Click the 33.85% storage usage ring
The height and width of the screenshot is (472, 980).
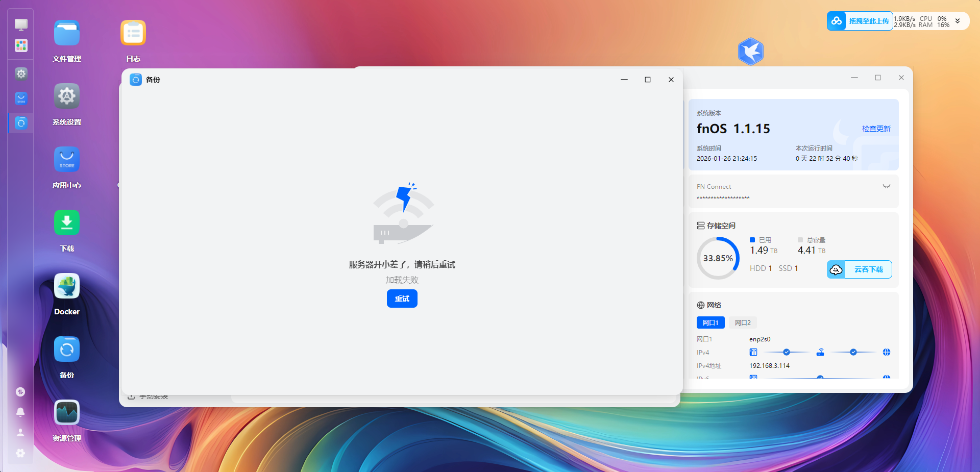(718, 258)
